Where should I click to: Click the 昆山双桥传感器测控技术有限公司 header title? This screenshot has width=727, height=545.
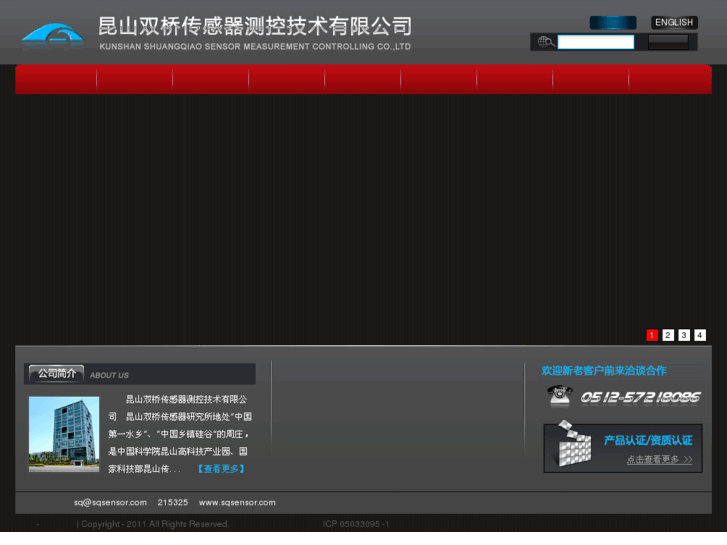coord(255,26)
